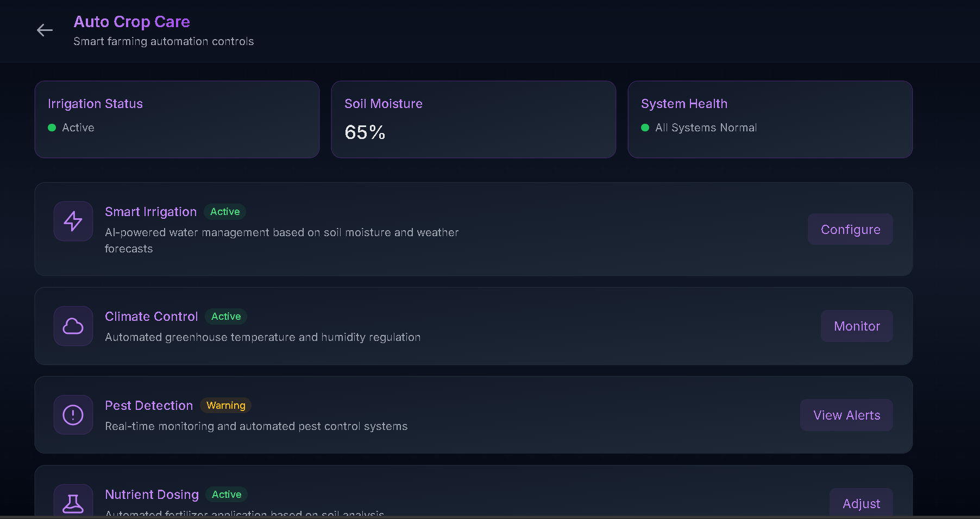Click the back arrow icon
The image size is (980, 519).
click(x=45, y=30)
